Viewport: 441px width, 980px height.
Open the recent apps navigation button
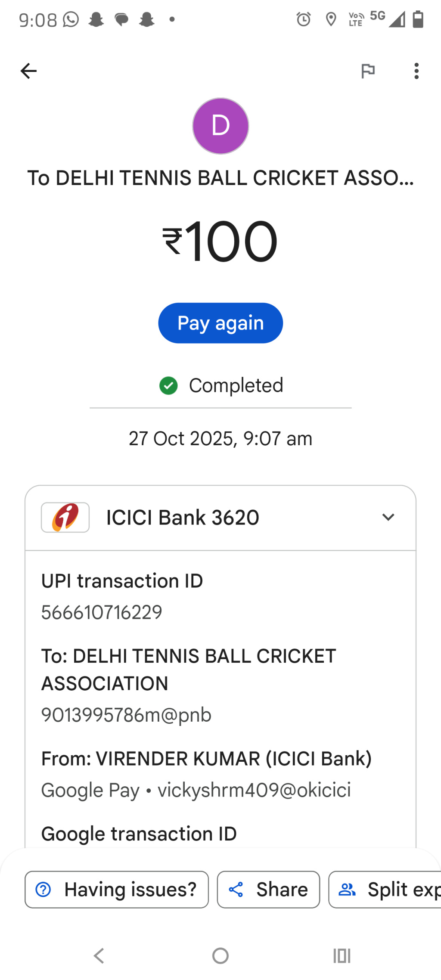342,956
